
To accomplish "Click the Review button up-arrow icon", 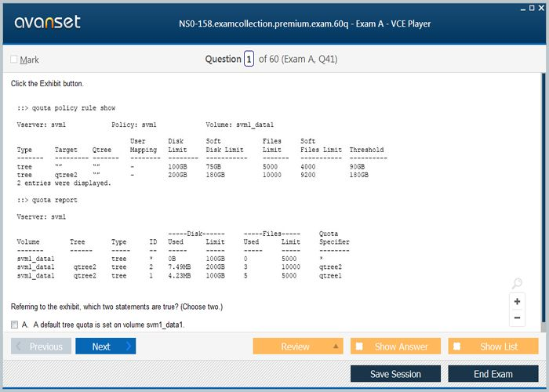I will 336,347.
